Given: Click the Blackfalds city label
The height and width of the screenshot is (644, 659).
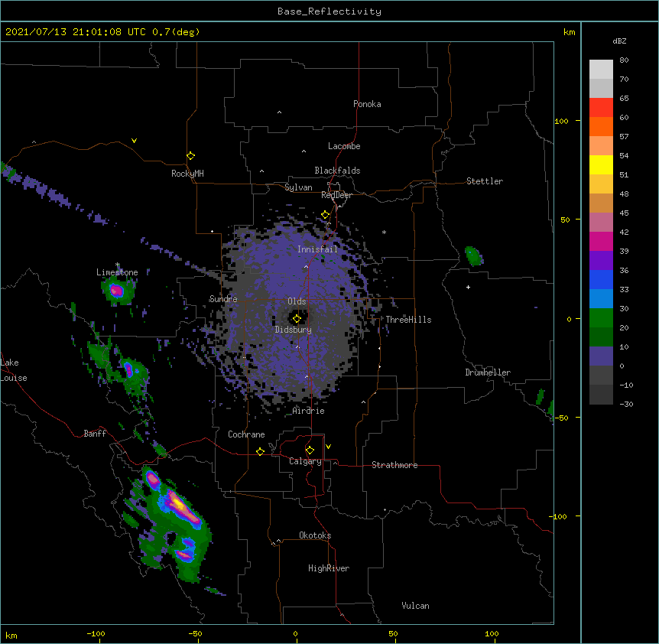Looking at the screenshot, I should click(x=337, y=171).
